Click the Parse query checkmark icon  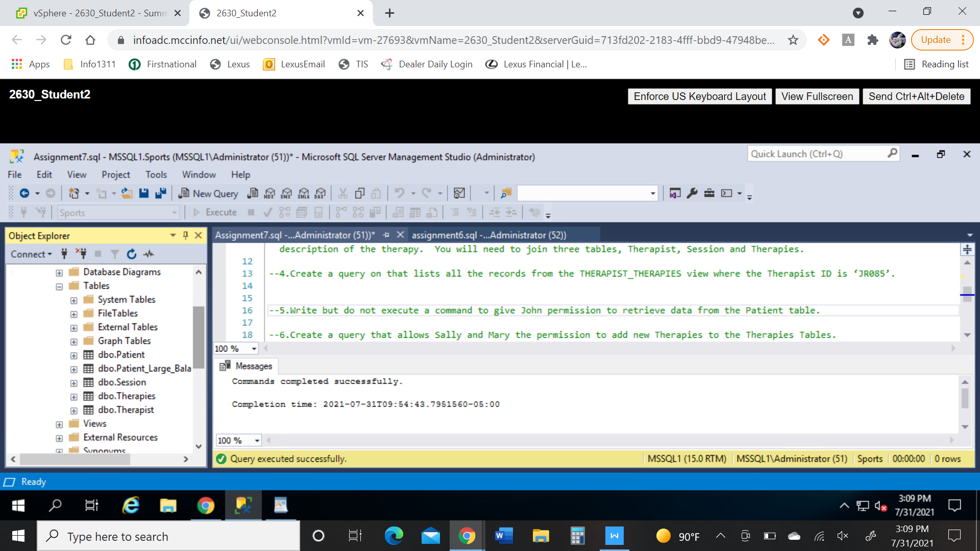click(x=268, y=212)
